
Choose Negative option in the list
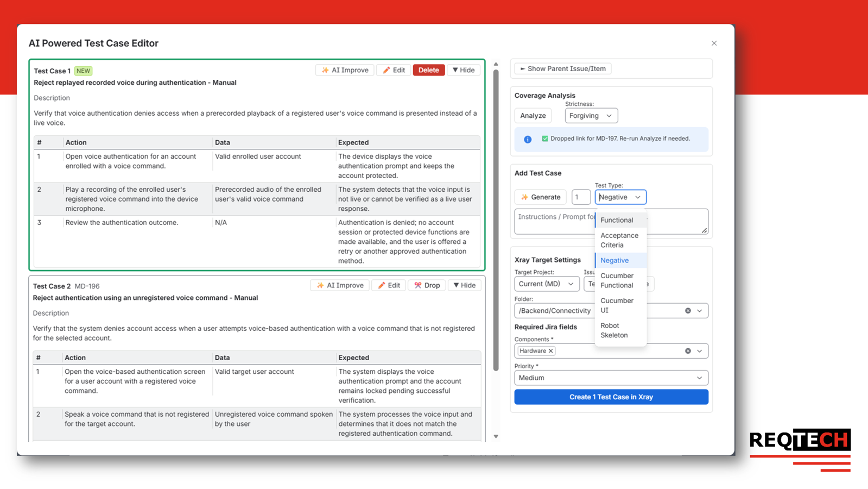620,260
